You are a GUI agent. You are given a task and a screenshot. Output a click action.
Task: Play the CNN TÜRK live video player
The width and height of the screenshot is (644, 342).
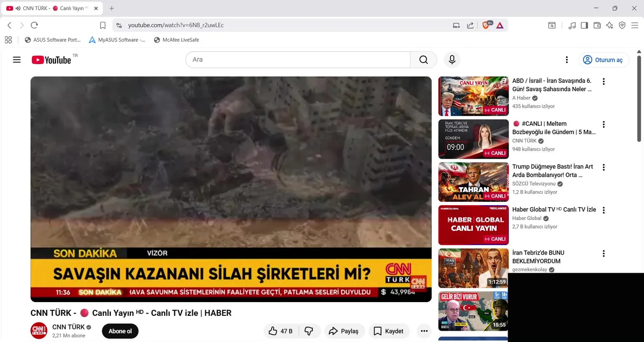231,189
